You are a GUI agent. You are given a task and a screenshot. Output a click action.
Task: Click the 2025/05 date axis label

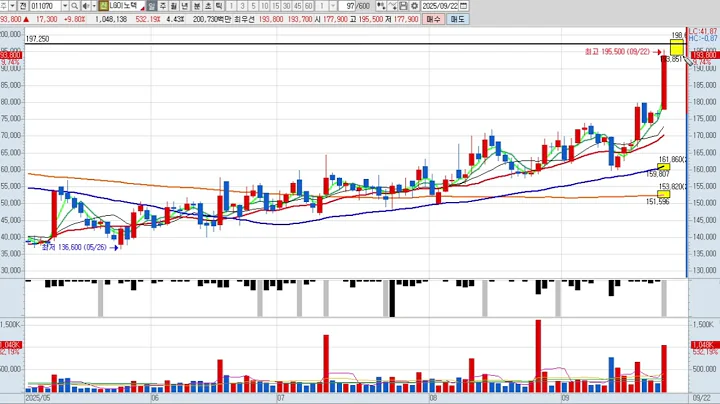tap(38, 398)
